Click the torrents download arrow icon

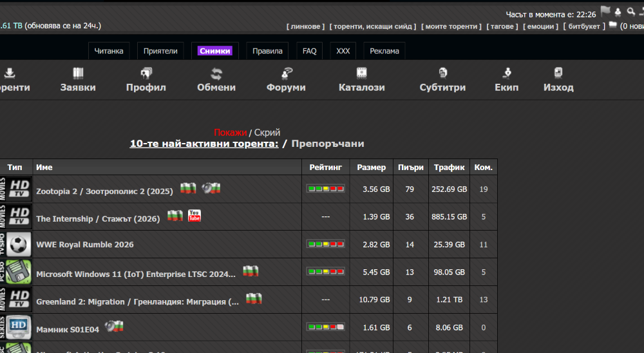(x=10, y=73)
